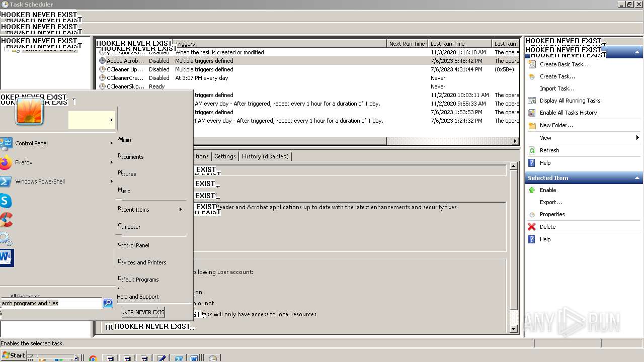Sort by Last Run Time column
644x362 pixels.
coord(459,44)
